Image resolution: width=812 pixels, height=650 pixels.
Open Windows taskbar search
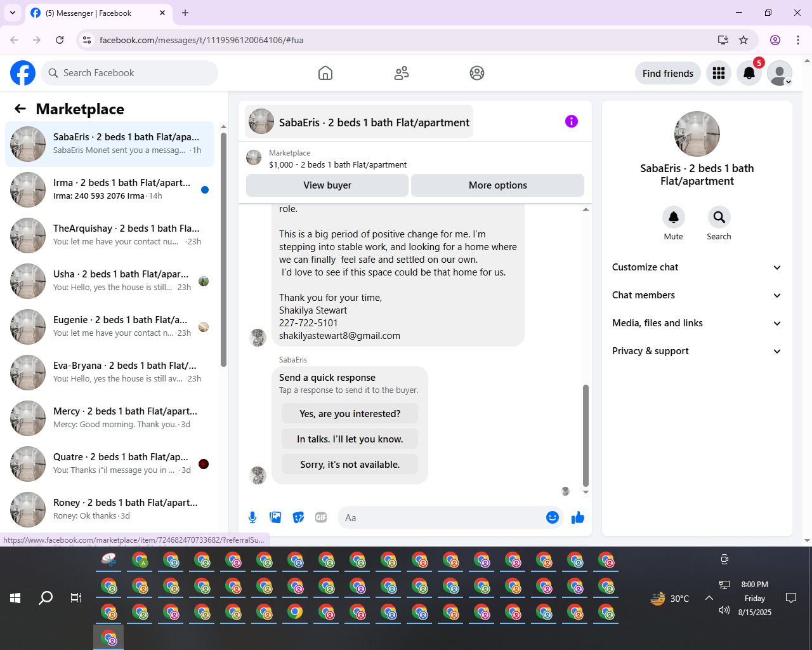click(46, 598)
